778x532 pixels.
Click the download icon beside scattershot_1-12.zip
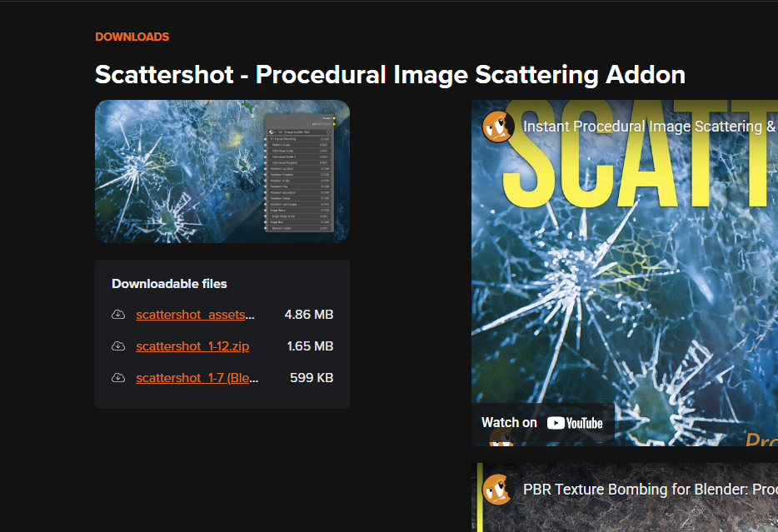[118, 346]
